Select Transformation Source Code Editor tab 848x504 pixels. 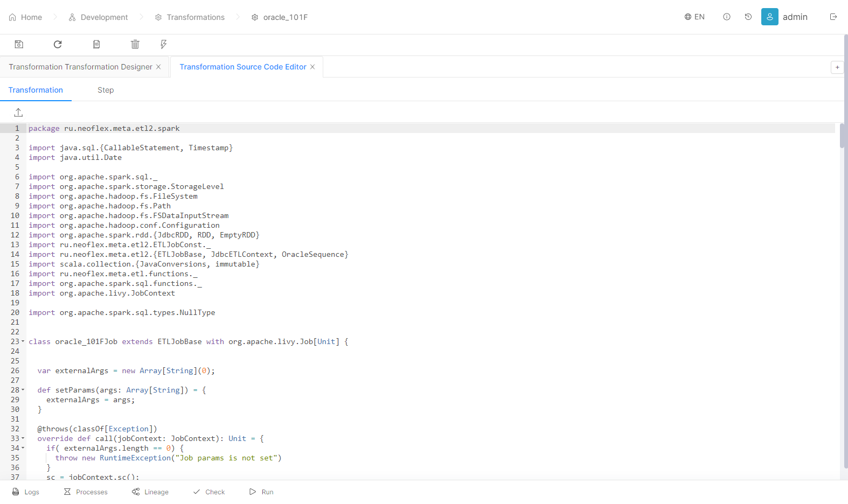[243, 67]
